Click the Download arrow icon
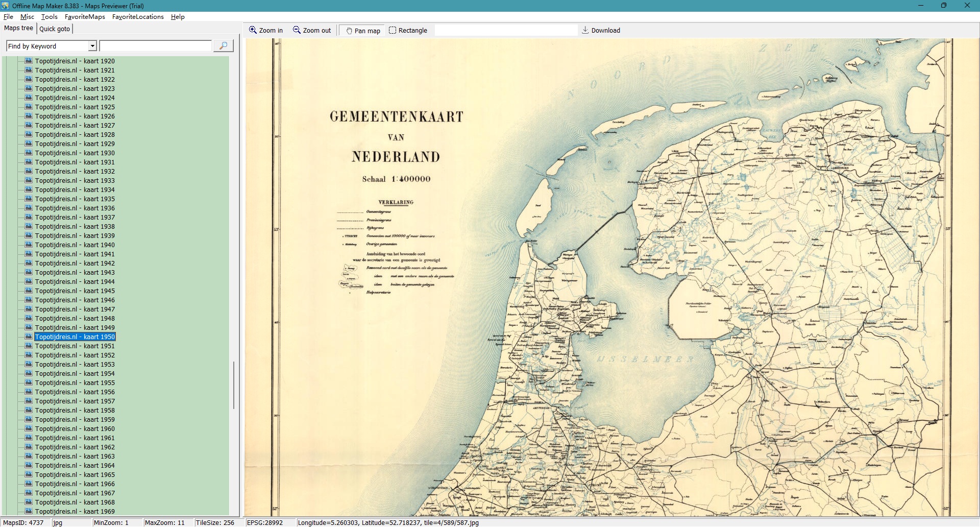 pos(585,30)
